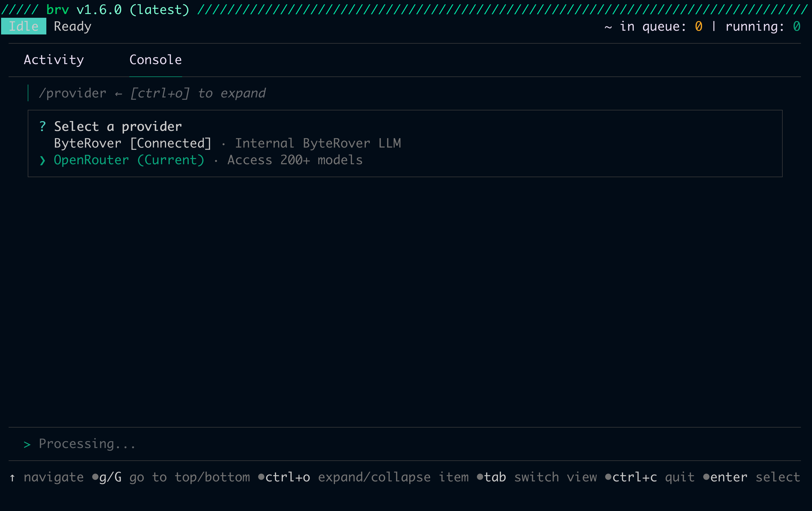The width and height of the screenshot is (812, 511).
Task: Open the Console tab
Action: [x=155, y=60]
